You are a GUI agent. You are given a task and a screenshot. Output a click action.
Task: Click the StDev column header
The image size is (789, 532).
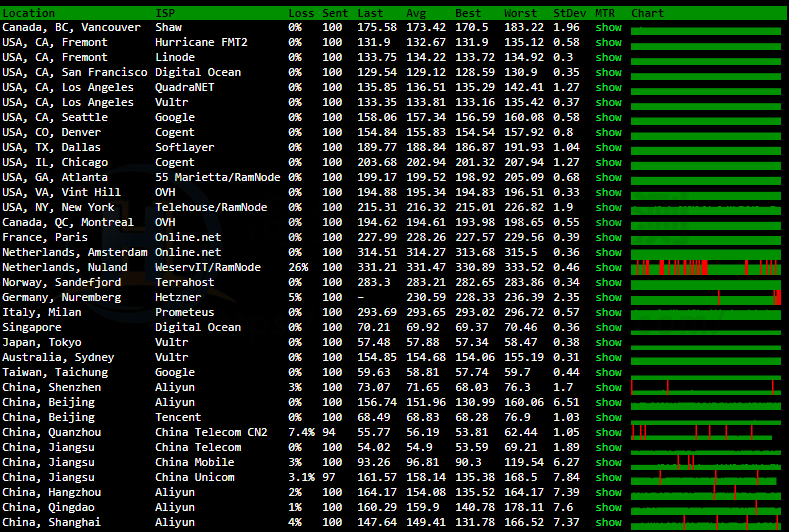tap(568, 13)
